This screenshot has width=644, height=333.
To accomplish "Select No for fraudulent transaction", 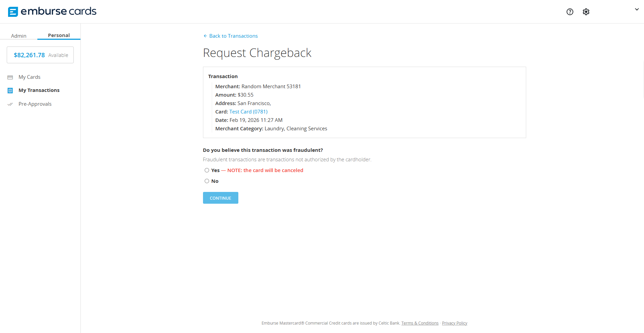I will tap(207, 181).
